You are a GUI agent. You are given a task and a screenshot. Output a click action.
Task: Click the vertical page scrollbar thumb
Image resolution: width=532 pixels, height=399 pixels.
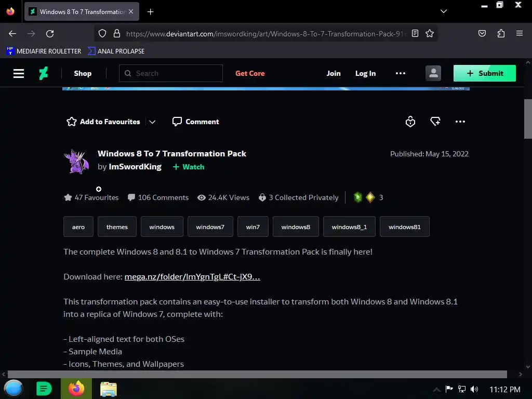[x=528, y=119]
